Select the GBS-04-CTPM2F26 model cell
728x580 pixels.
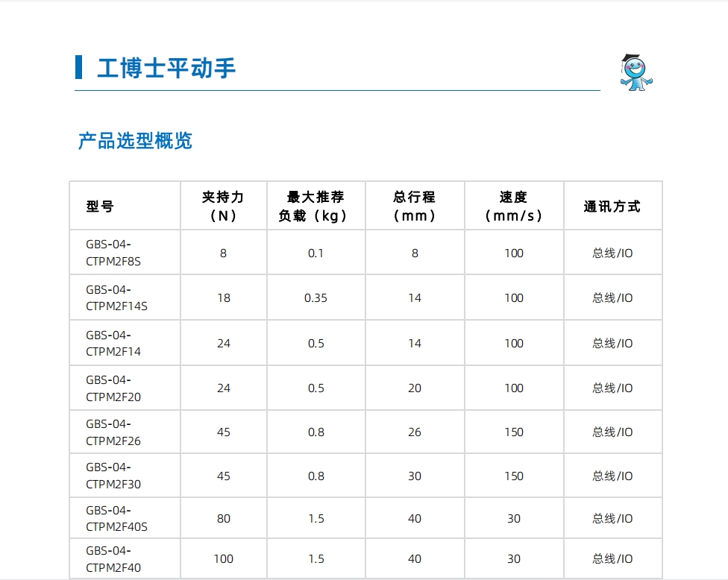coord(113,432)
